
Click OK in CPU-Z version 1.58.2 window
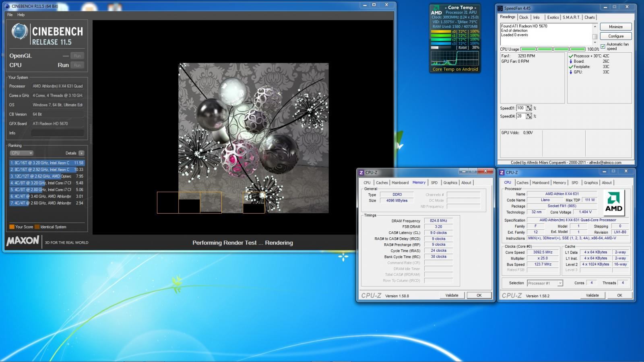[619, 295]
